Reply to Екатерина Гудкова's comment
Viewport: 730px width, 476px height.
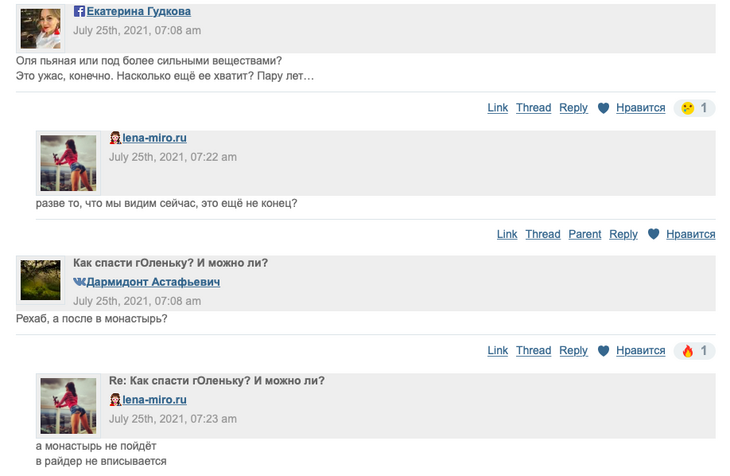573,108
